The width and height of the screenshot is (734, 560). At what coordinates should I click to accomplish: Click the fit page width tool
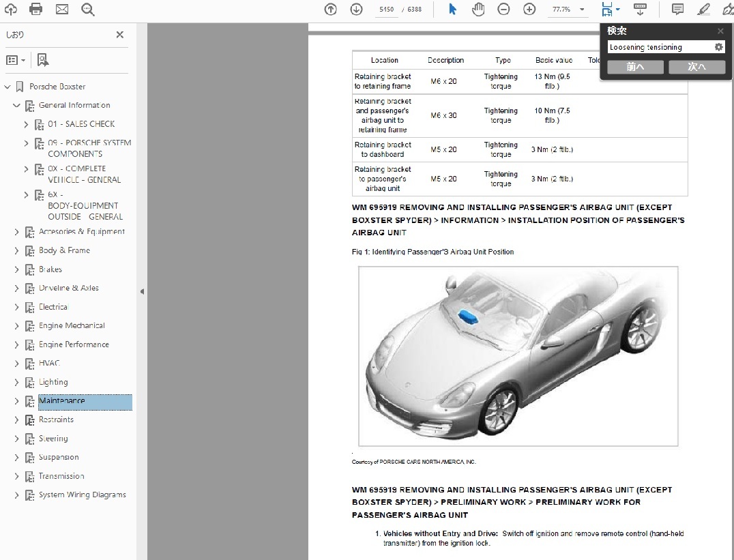pyautogui.click(x=607, y=10)
